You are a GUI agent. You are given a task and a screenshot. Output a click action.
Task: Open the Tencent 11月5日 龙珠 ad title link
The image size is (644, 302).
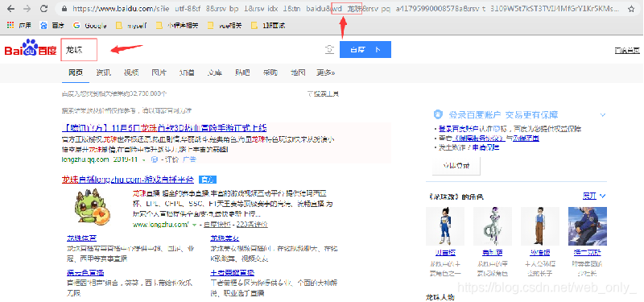tap(164, 127)
